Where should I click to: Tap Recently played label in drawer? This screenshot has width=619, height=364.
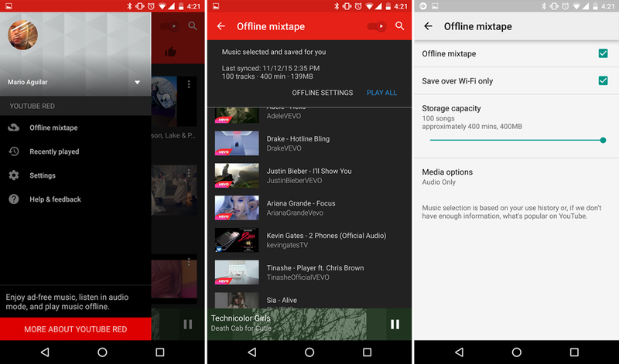point(54,151)
